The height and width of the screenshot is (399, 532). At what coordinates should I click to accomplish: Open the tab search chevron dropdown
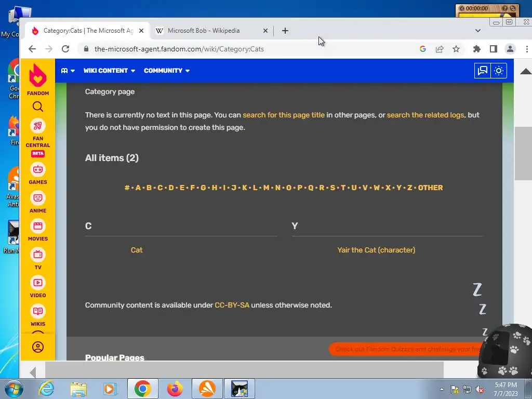(478, 31)
